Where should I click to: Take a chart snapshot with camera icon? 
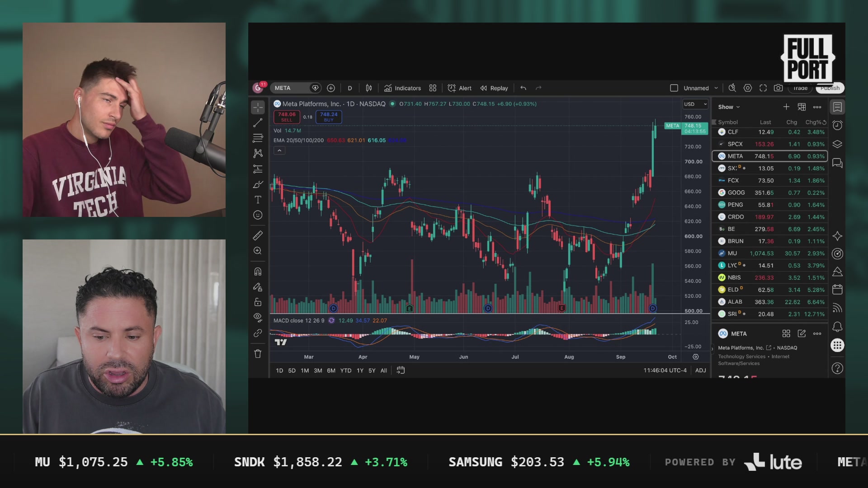(778, 88)
